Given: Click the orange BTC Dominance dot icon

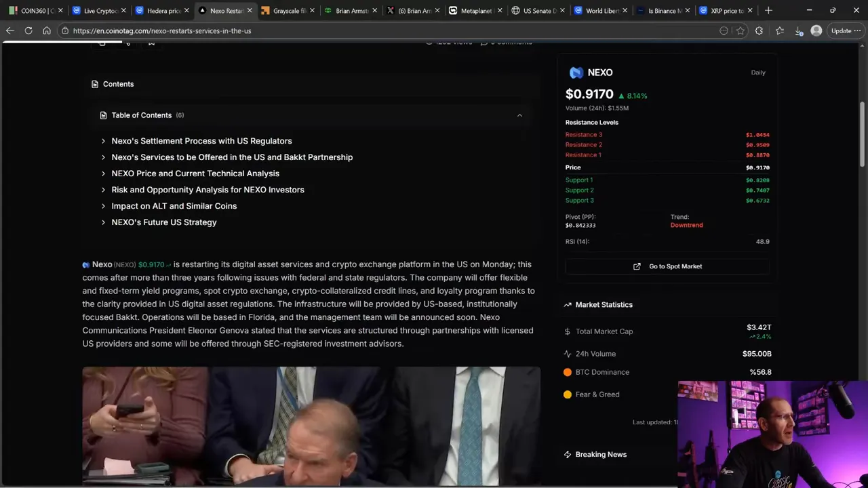Looking at the screenshot, I should [568, 371].
